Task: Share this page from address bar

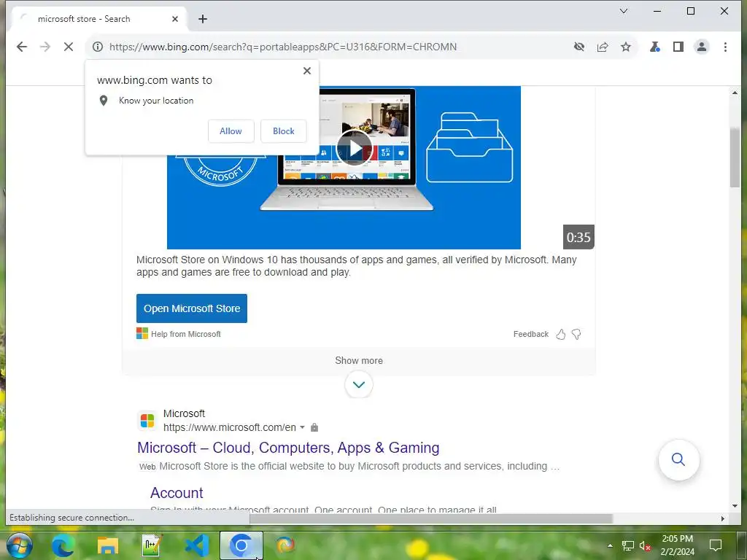Action: tap(603, 47)
